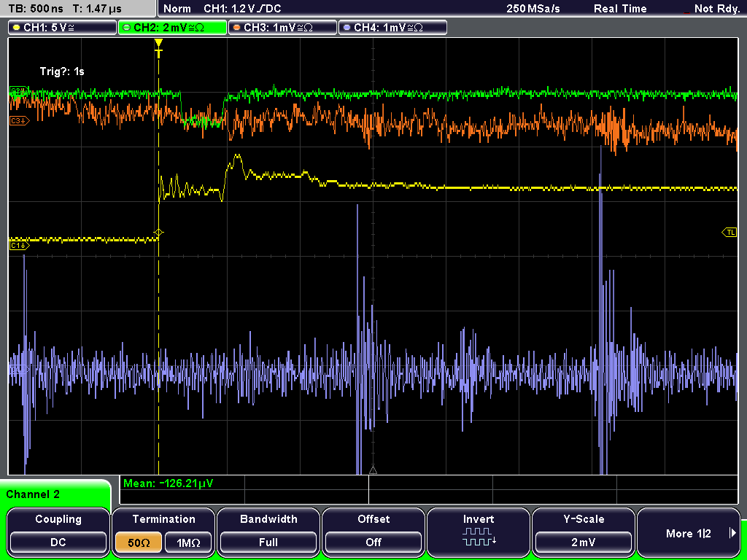
Task: Click the TL trigger level marker
Action: [729, 233]
